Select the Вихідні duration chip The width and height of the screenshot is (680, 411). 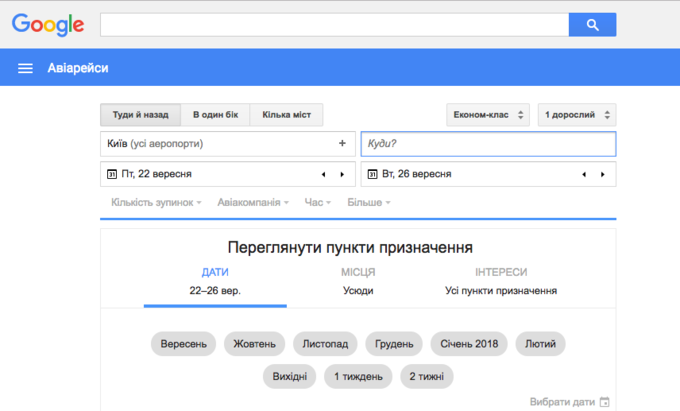290,376
